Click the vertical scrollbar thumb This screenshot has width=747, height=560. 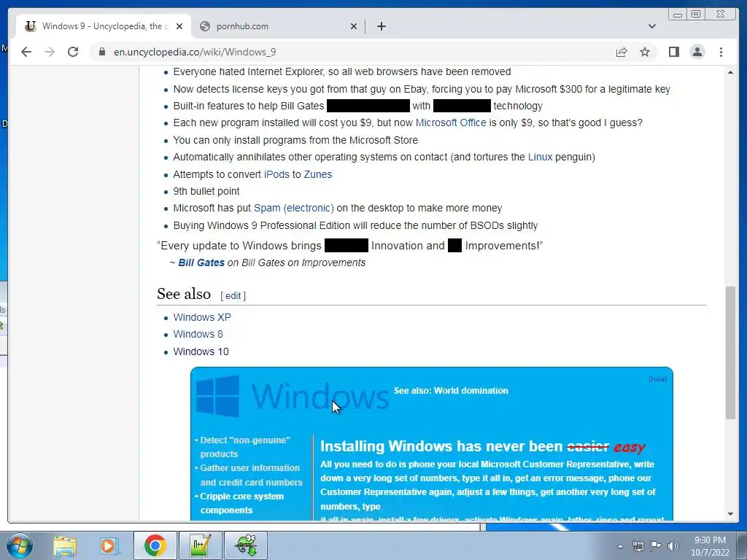(730, 353)
